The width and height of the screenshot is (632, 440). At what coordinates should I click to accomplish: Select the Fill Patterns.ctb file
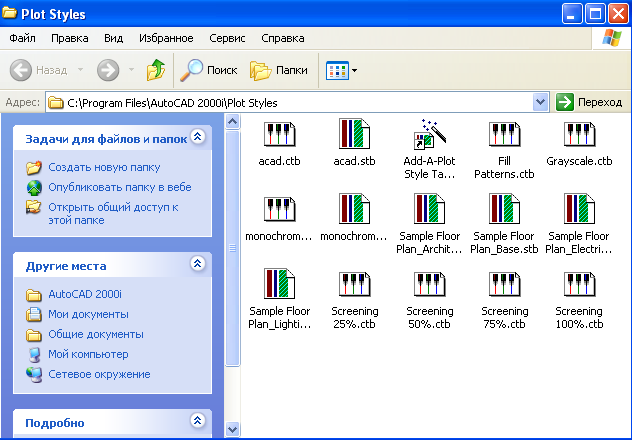tap(505, 136)
